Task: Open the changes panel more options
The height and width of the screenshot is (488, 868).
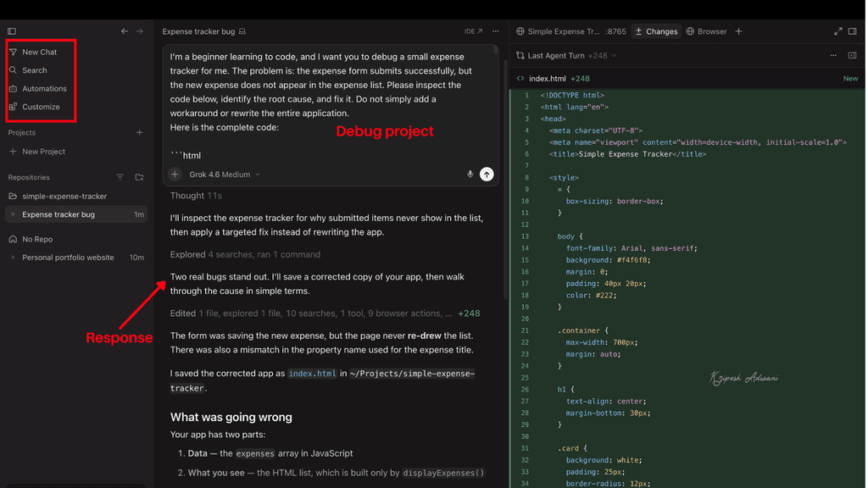Action: pos(833,55)
